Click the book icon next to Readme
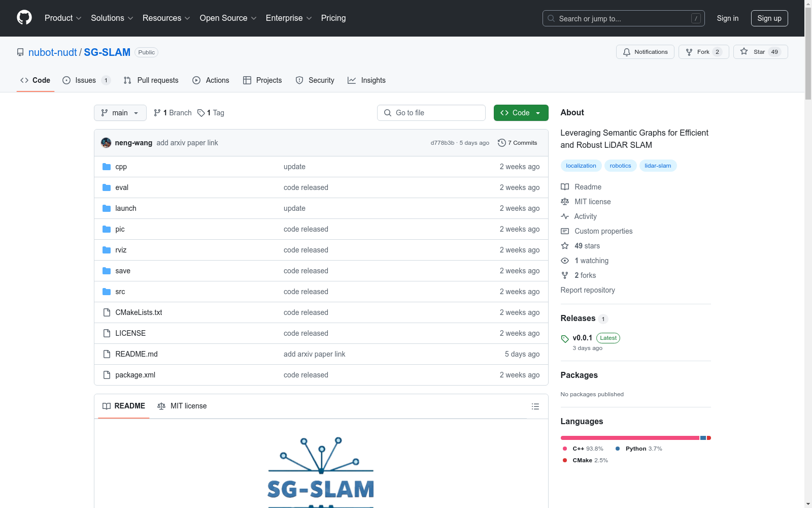This screenshot has height=508, width=812. pyautogui.click(x=565, y=187)
